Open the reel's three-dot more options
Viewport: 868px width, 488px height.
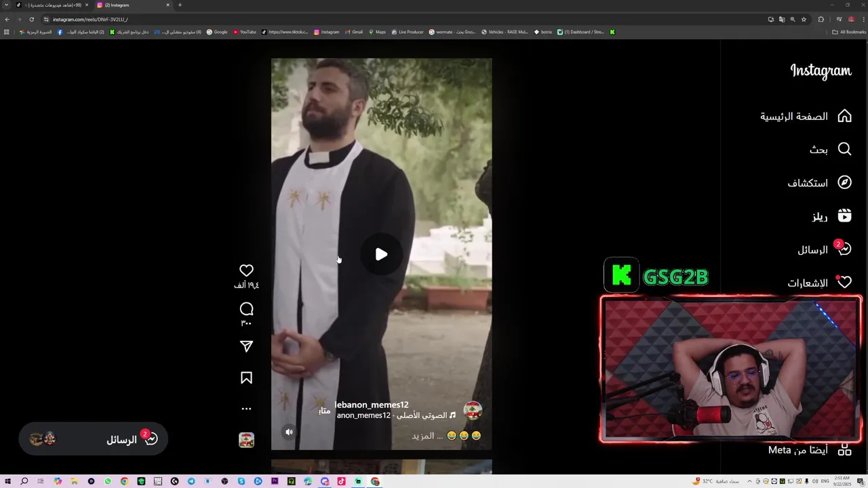pos(247,409)
